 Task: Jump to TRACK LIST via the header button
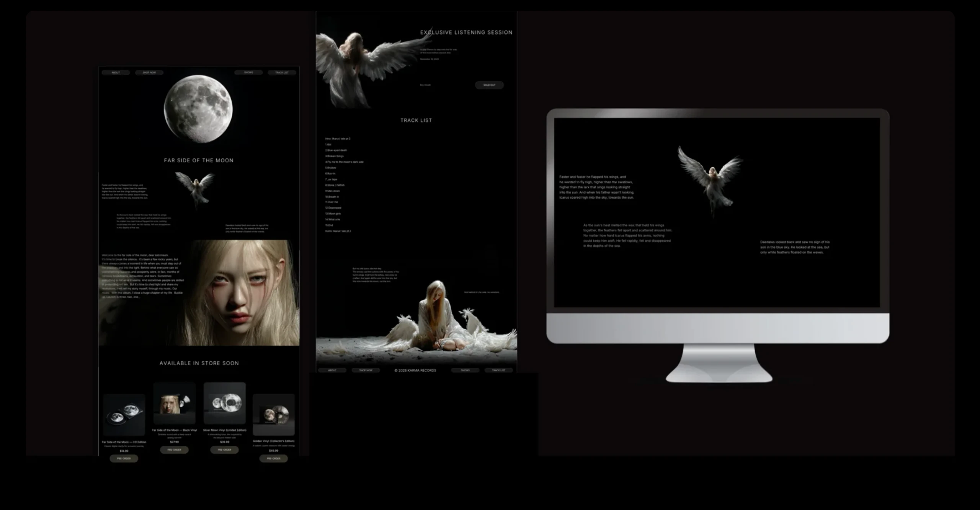pyautogui.click(x=281, y=72)
